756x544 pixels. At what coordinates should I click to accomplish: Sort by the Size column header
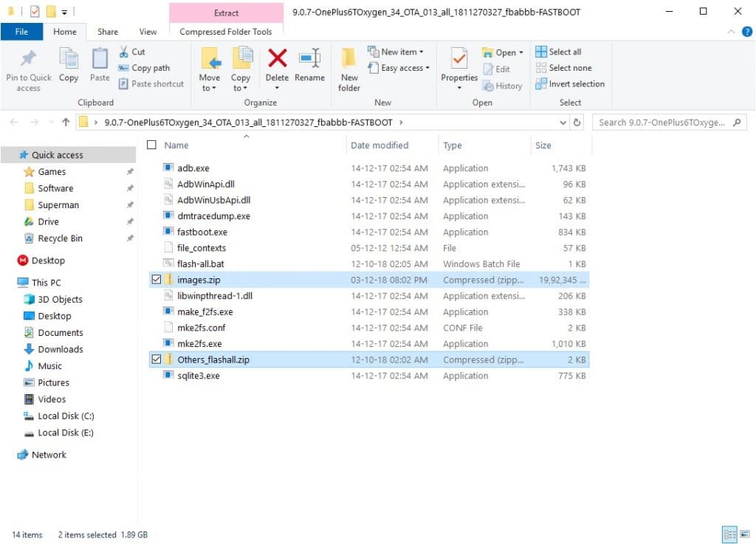(x=543, y=145)
